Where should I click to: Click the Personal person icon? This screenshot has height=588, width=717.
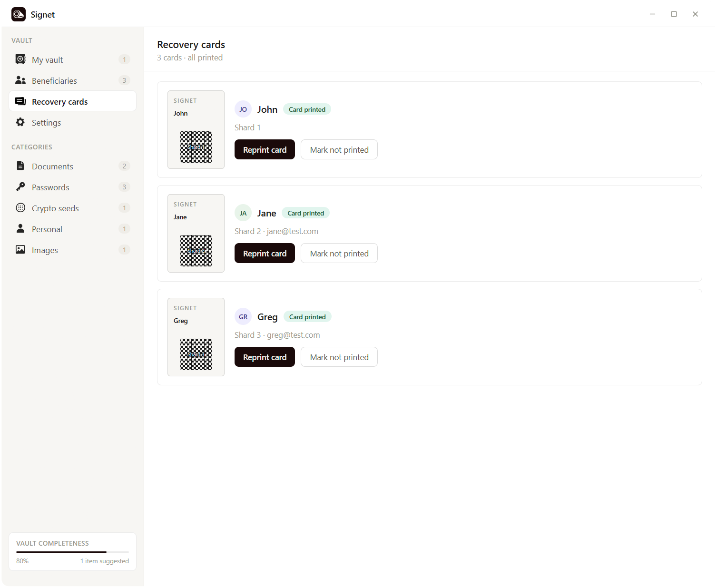(20, 229)
